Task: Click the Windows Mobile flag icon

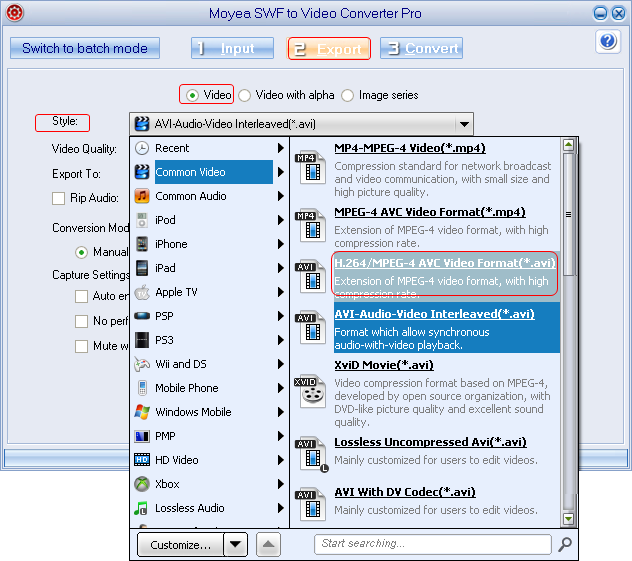Action: pos(142,412)
